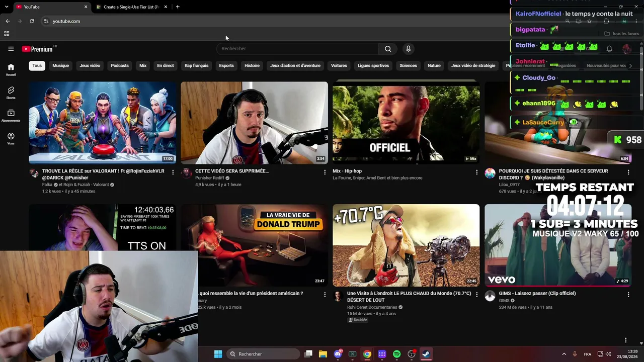
Task: Select the Jeux vidéo filter chip
Action: click(90, 66)
